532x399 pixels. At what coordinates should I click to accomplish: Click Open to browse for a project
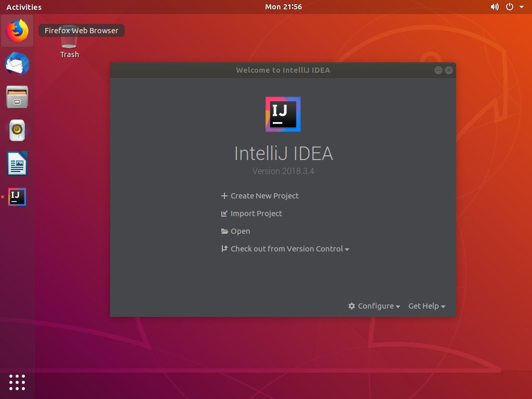pyautogui.click(x=240, y=231)
